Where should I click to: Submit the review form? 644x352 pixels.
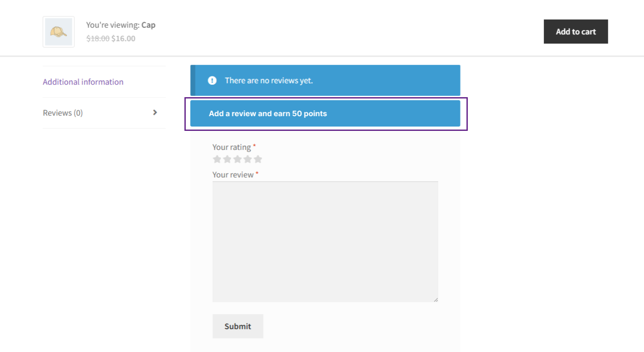pyautogui.click(x=238, y=326)
